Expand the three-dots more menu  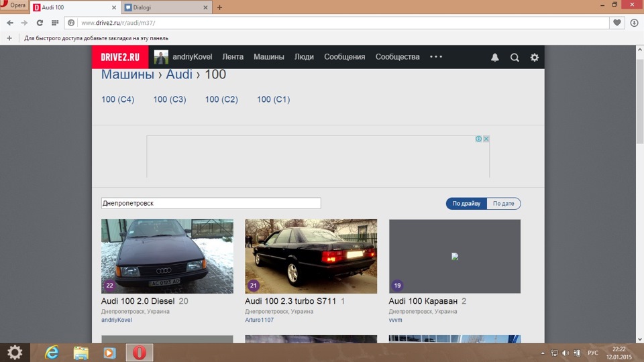click(x=436, y=56)
